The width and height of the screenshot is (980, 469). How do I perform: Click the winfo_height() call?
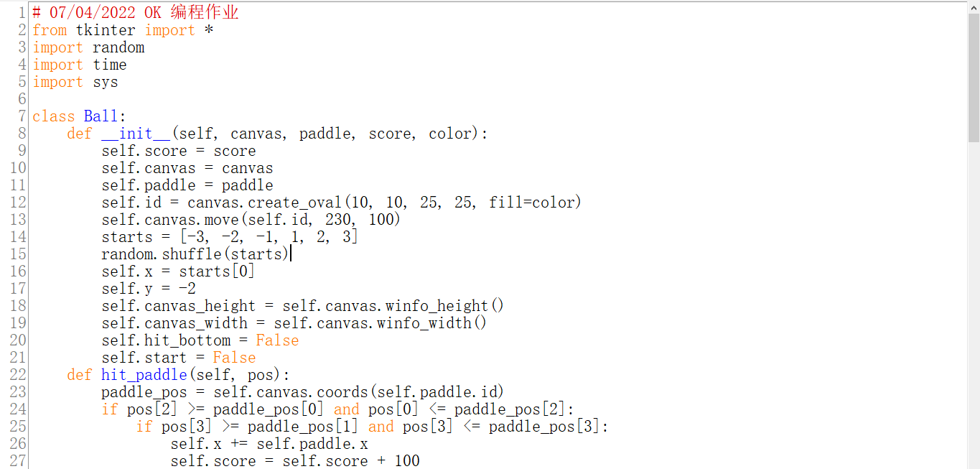[445, 306]
